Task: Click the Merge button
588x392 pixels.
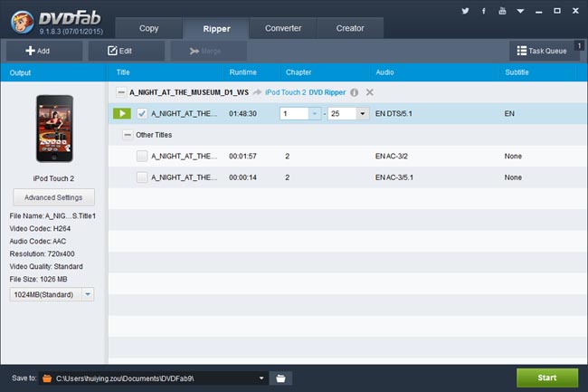Action: (209, 51)
